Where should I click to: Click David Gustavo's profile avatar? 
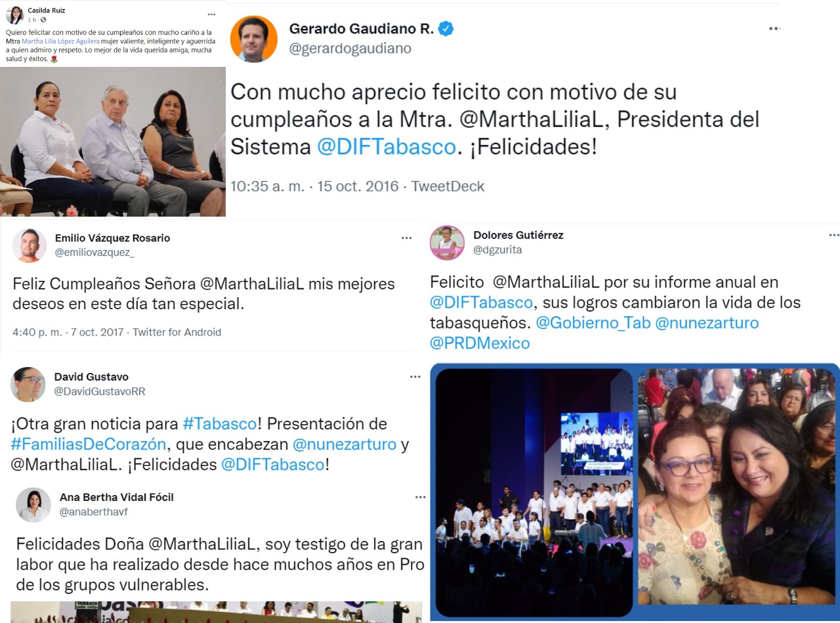click(x=28, y=385)
